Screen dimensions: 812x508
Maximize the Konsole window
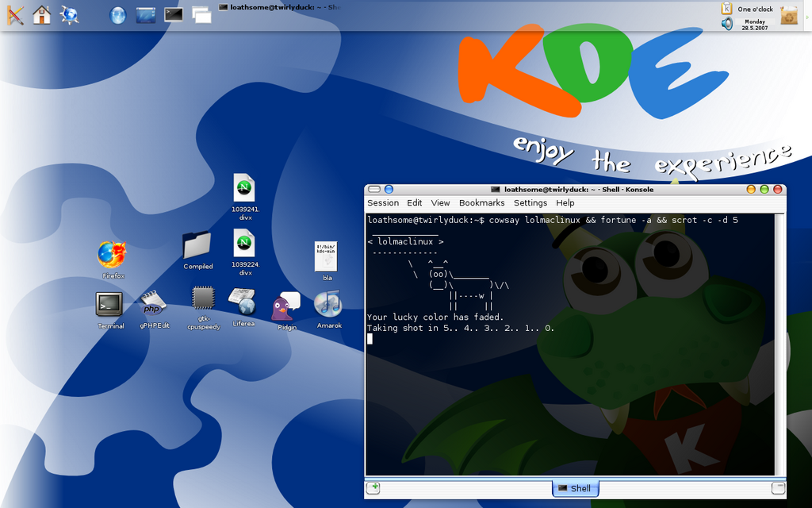click(x=764, y=189)
